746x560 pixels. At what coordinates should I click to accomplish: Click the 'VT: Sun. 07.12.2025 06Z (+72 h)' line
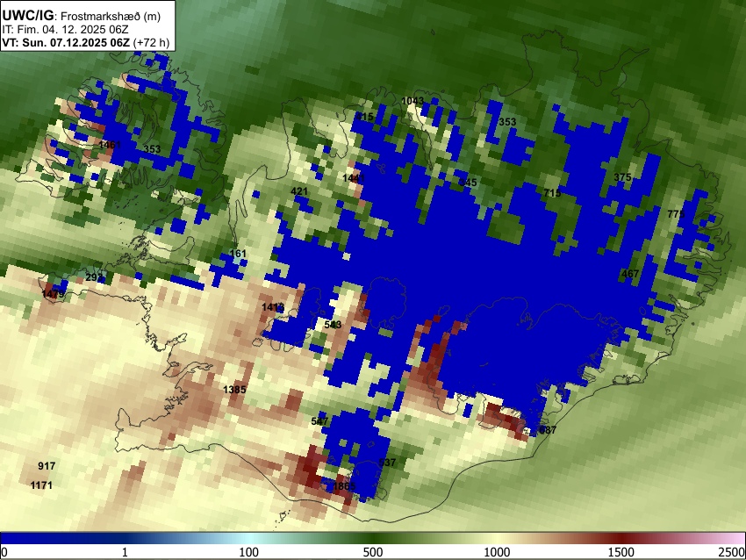click(x=86, y=42)
